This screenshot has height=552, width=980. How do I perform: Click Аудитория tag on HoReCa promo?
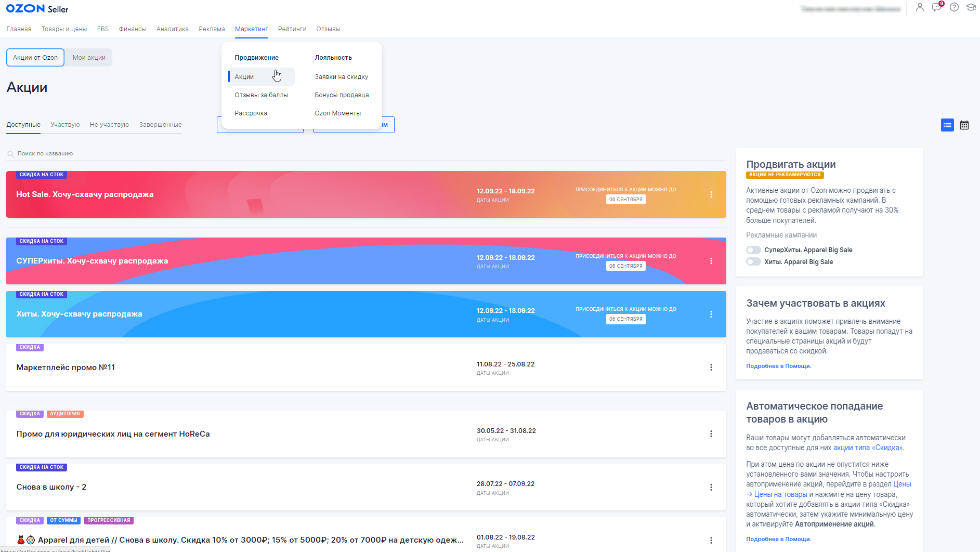pyautogui.click(x=65, y=414)
